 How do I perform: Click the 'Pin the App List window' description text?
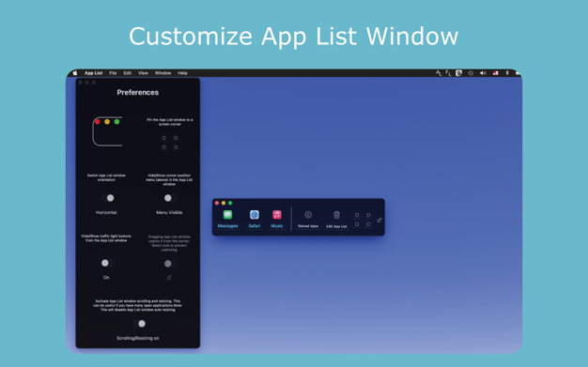170,122
